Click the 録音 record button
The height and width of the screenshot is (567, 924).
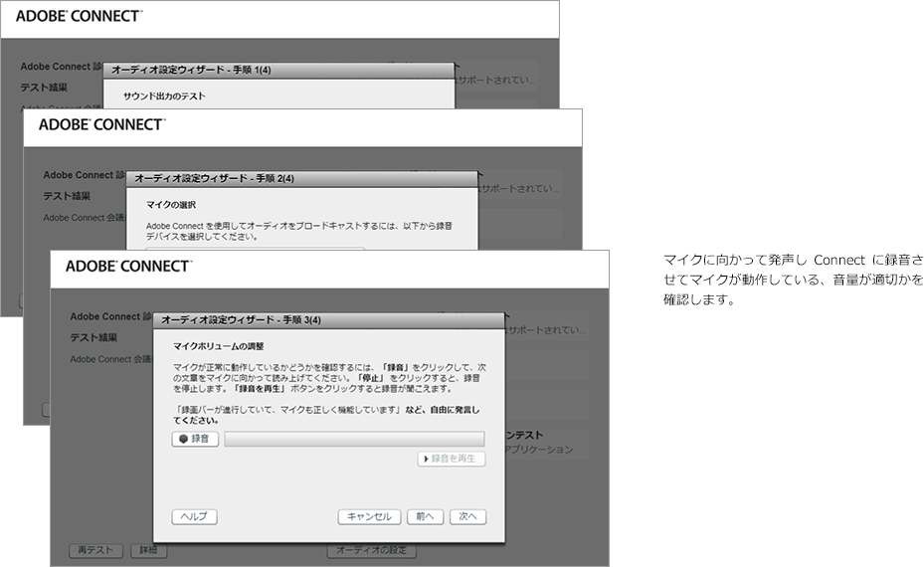pyautogui.click(x=195, y=439)
